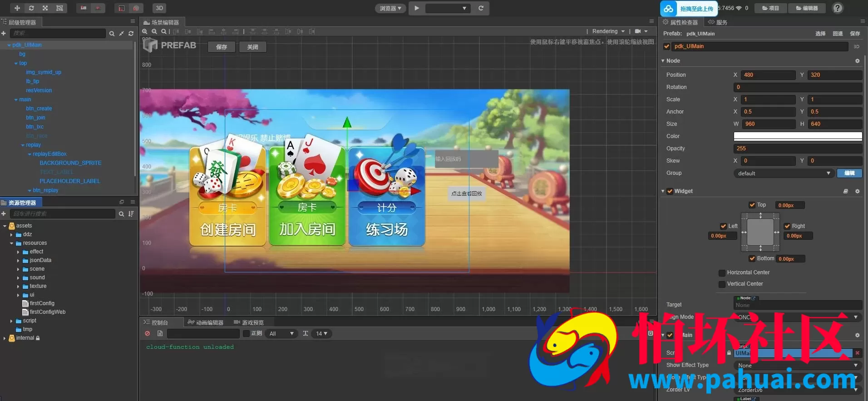Switch to the 动画编辑器 tab

tap(206, 322)
